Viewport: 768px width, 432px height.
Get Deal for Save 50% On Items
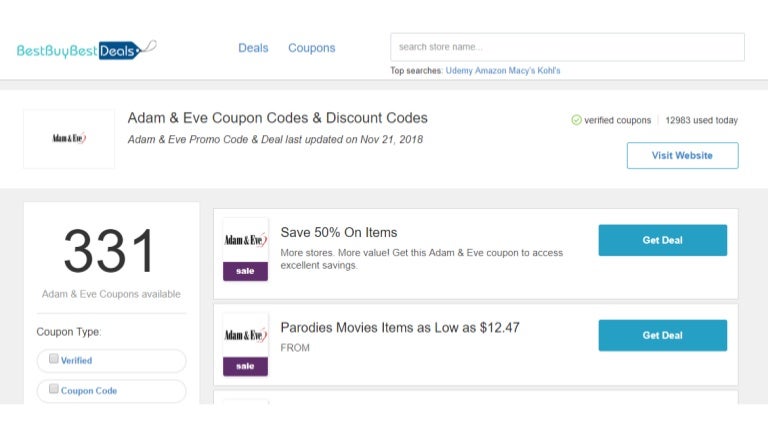click(x=663, y=240)
